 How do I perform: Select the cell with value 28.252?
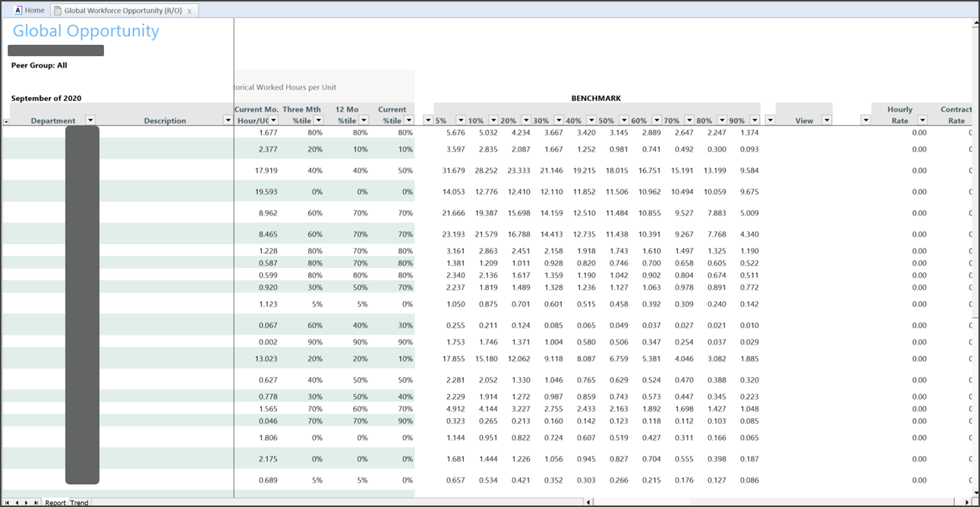point(486,171)
